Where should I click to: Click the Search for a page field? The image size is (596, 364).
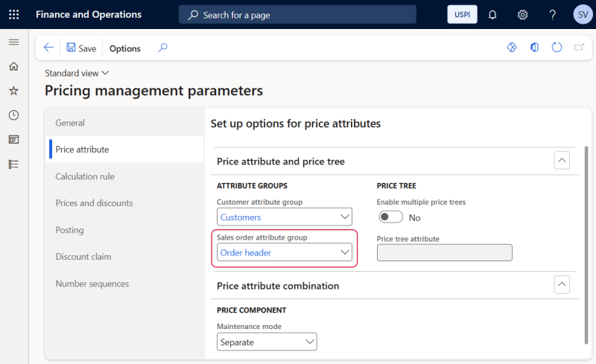tap(298, 15)
